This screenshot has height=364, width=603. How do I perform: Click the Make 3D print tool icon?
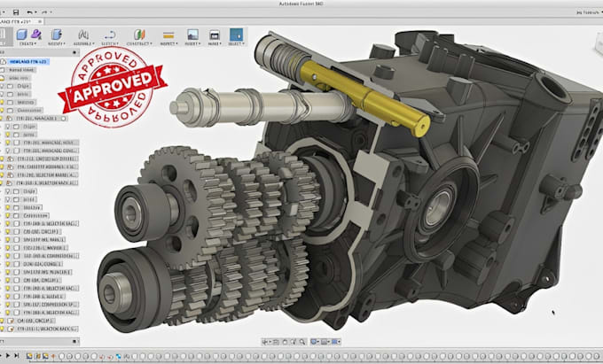pos(215,35)
